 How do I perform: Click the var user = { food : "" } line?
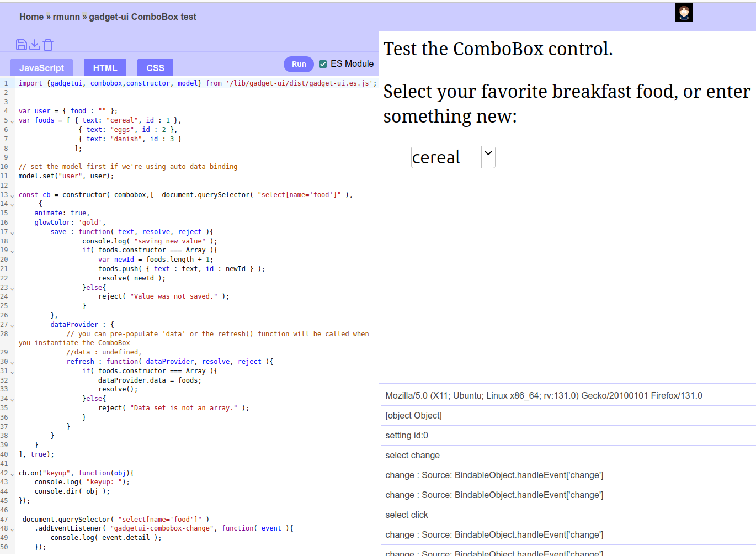(x=68, y=110)
